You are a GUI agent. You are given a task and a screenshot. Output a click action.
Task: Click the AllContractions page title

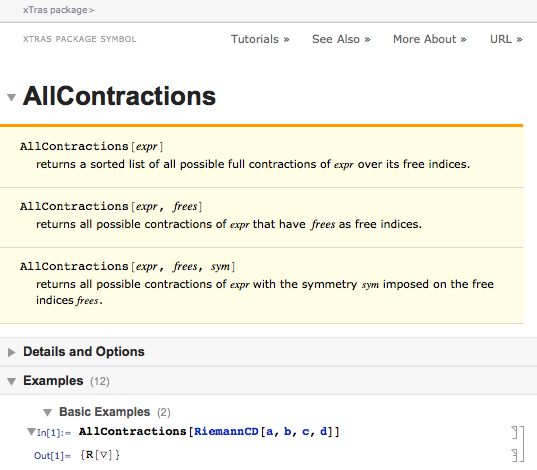(119, 96)
